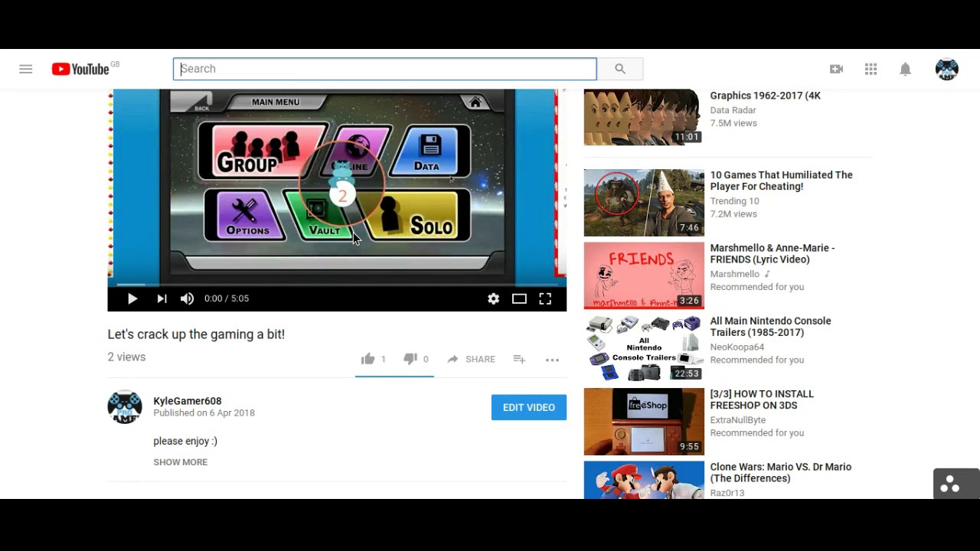Image resolution: width=980 pixels, height=551 pixels.
Task: Open the hamburger guide menu
Action: click(x=26, y=69)
